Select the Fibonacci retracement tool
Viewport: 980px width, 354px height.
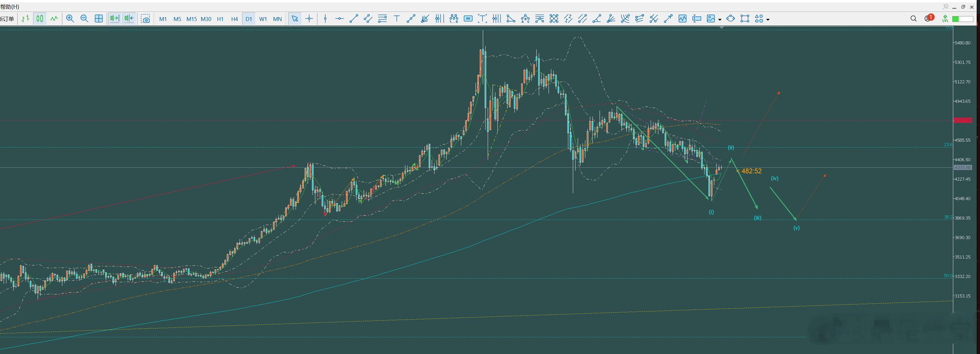(x=382, y=19)
